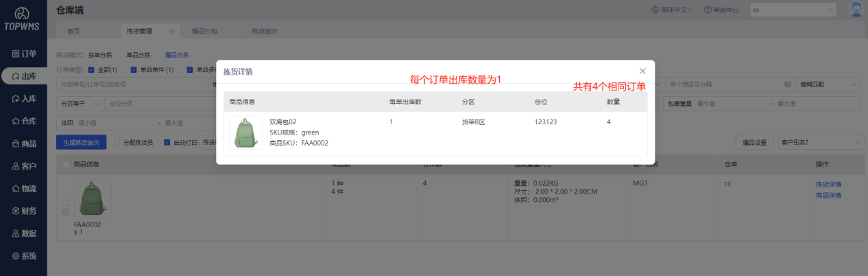Switch to the 首页 tab
868x276 pixels.
coord(73,31)
